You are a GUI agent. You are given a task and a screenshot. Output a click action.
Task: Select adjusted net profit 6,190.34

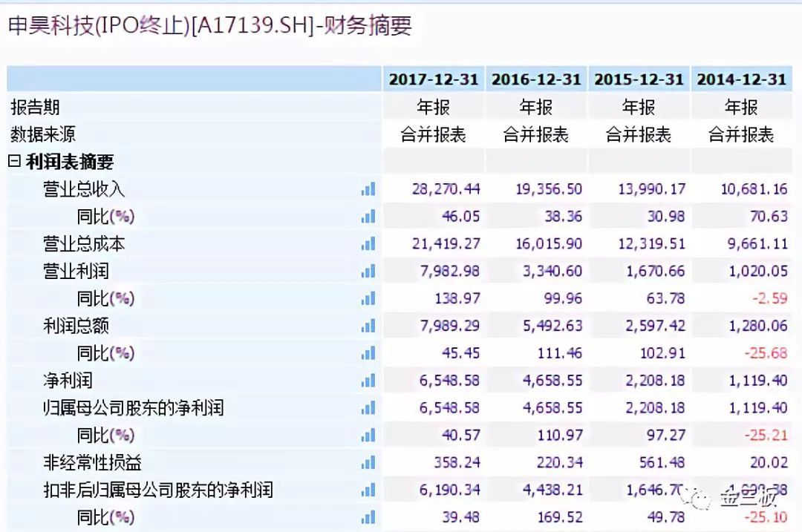[x=450, y=490]
